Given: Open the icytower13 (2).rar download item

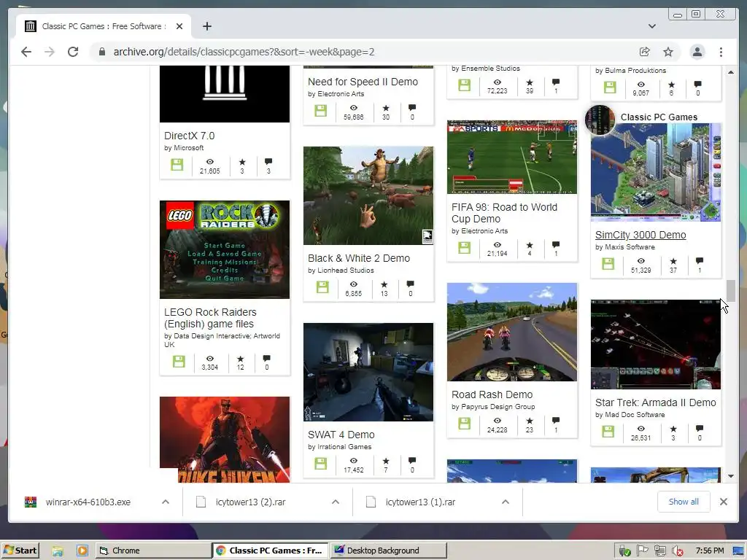Looking at the screenshot, I should pyautogui.click(x=251, y=502).
